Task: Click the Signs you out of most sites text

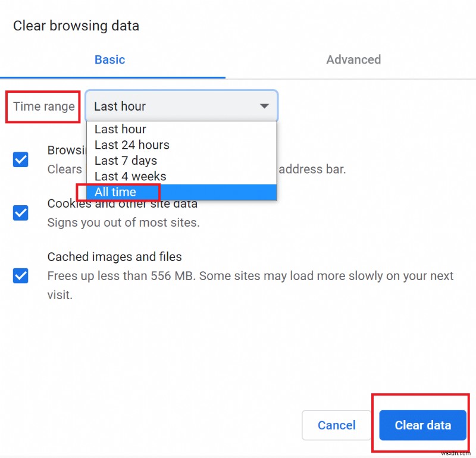Action: tap(123, 223)
